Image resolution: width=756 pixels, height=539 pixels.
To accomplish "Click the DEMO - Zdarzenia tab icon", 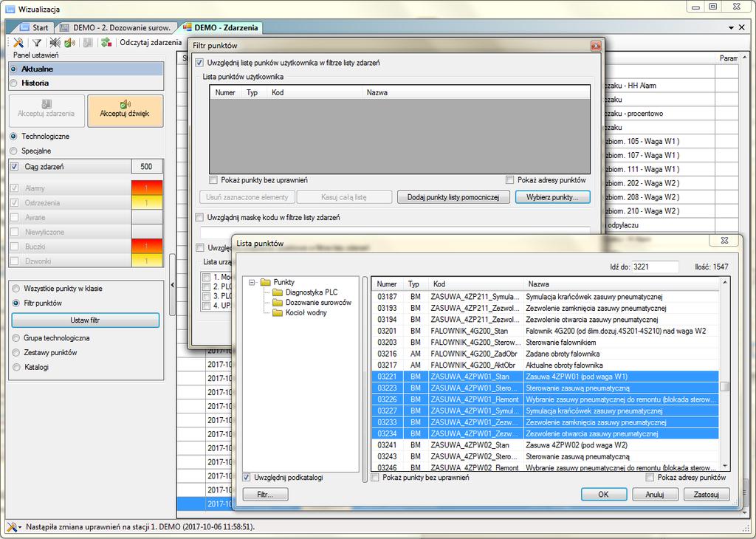I will coord(187,27).
